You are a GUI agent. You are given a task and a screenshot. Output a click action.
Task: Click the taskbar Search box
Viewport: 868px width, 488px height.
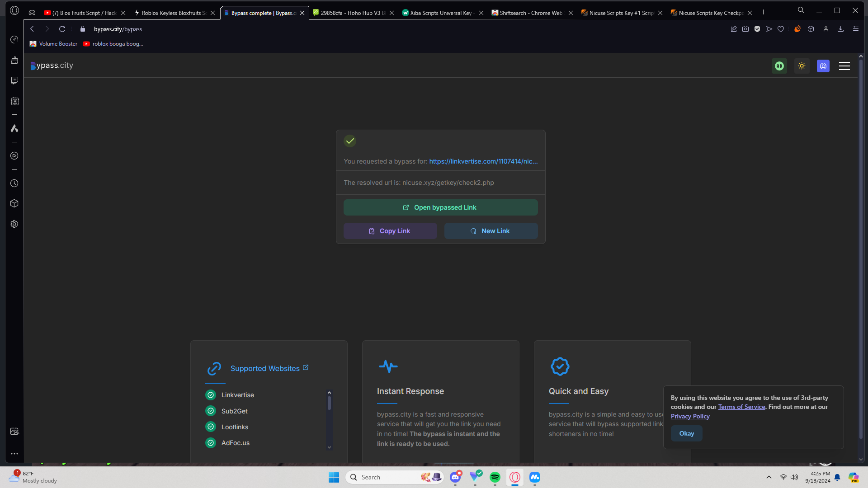tap(395, 477)
